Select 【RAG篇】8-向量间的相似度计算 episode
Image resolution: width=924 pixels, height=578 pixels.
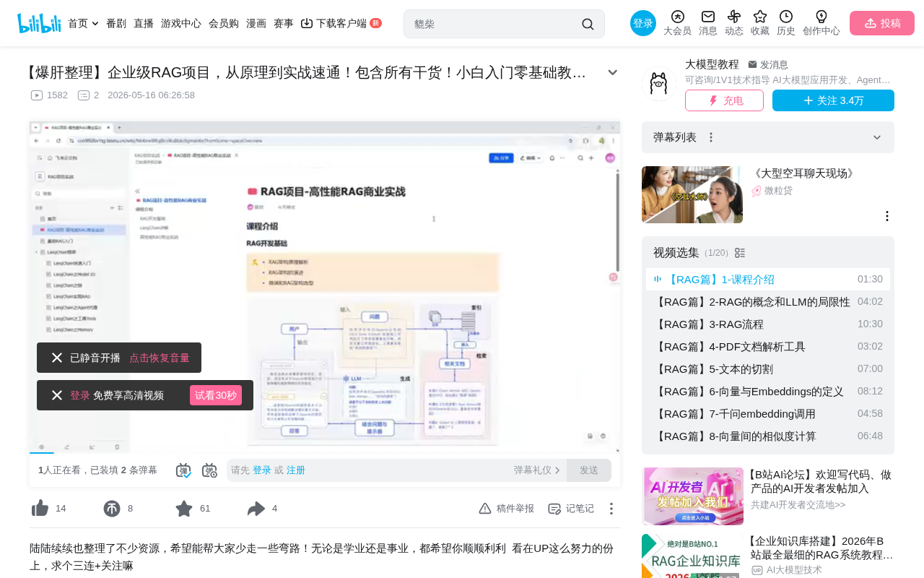point(768,436)
